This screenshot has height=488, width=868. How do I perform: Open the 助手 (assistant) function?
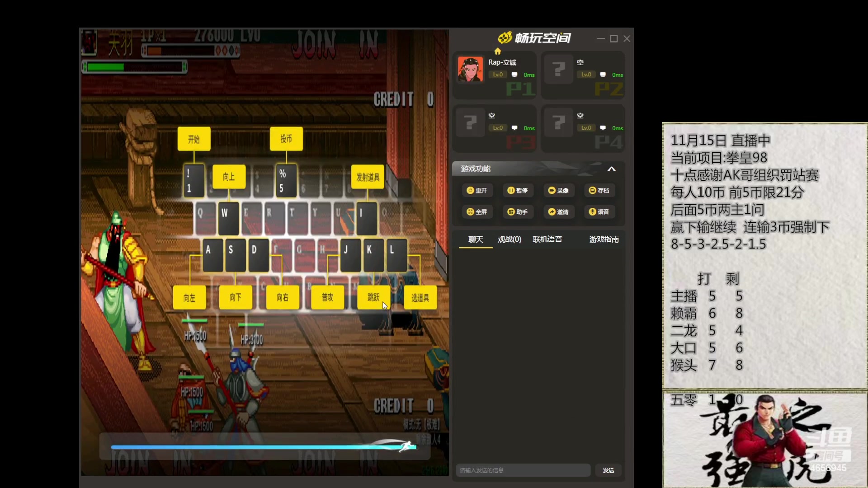click(x=518, y=212)
